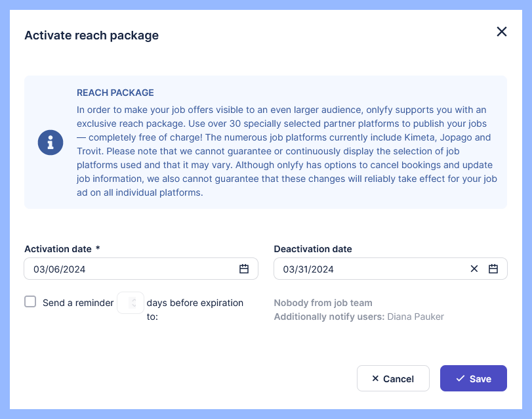Close the Activate reach package dialog
The width and height of the screenshot is (532, 419).
pos(502,32)
